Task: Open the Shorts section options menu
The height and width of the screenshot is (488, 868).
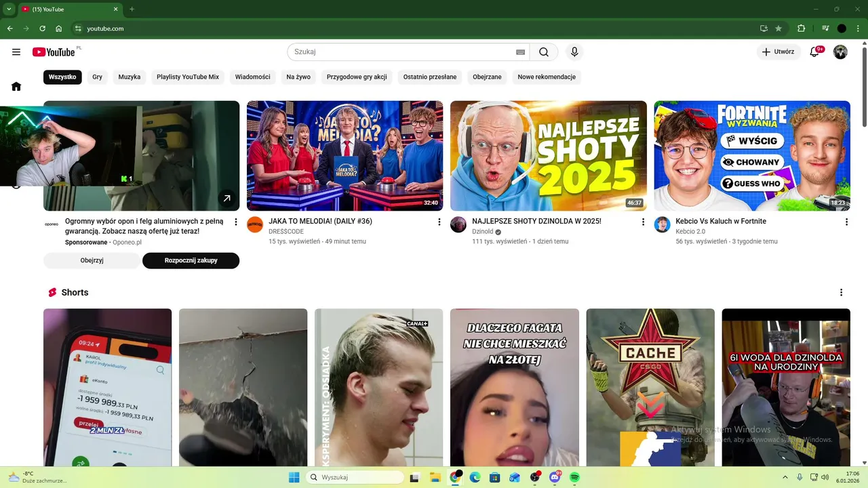Action: [x=841, y=293]
